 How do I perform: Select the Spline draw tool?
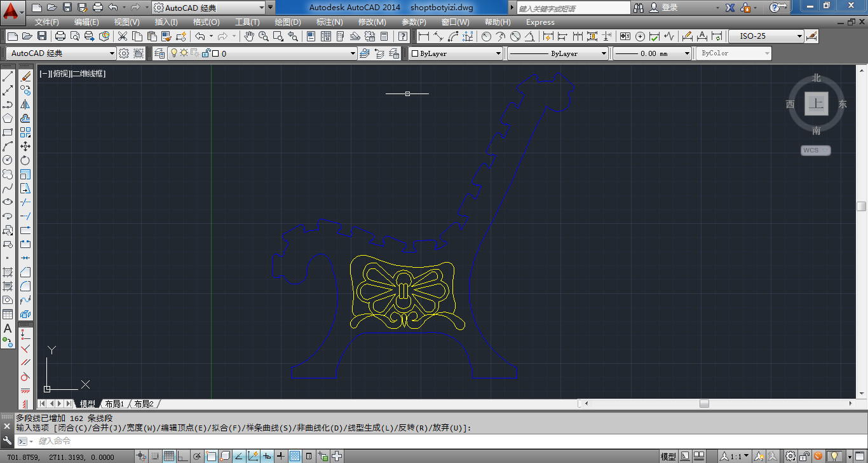(8, 188)
